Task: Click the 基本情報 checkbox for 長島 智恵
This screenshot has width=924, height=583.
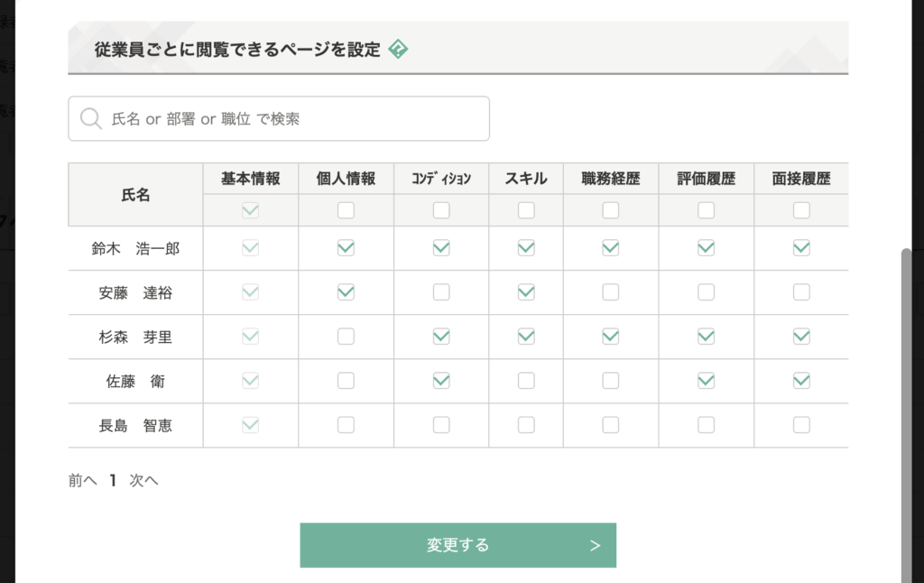Action: [x=251, y=425]
